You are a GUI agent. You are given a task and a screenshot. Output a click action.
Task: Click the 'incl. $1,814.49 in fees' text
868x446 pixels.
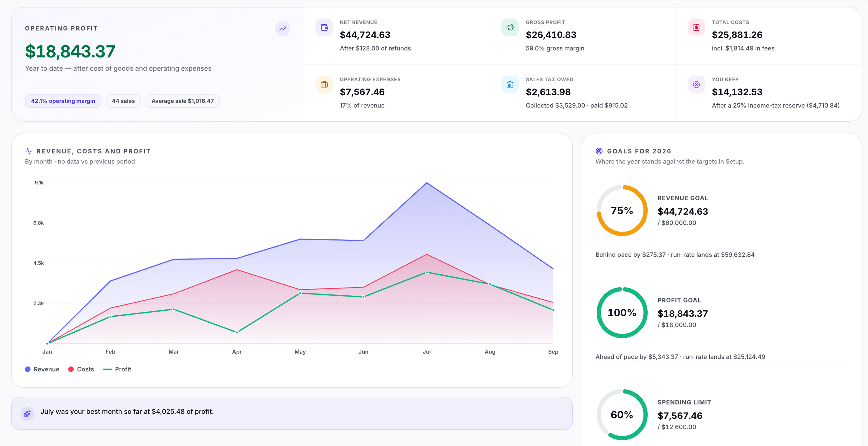click(x=743, y=48)
